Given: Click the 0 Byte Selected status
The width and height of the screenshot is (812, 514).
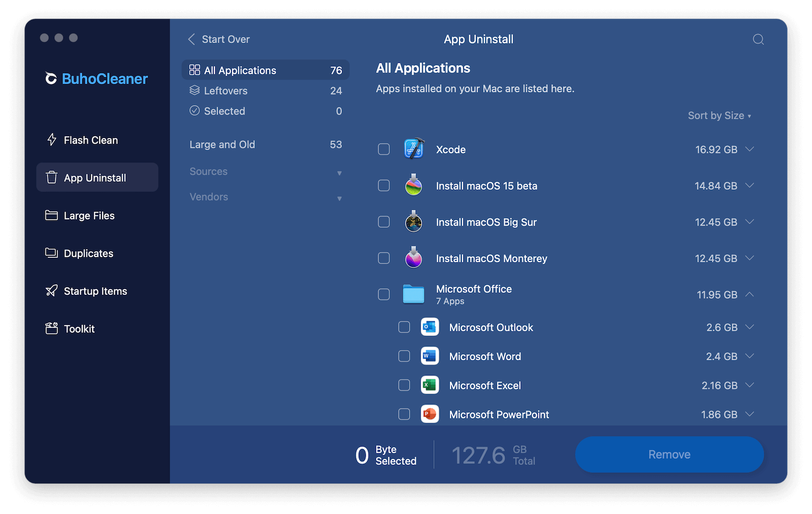Looking at the screenshot, I should click(x=386, y=455).
